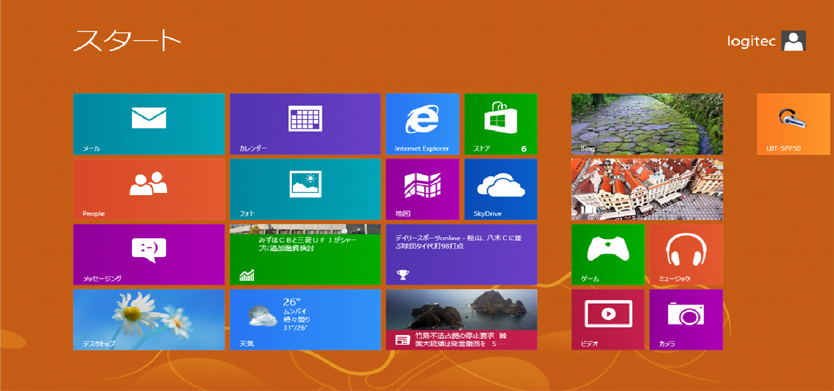This screenshot has height=391, width=834.
Task: Open the Camera (カメラ) tile
Action: click(687, 320)
